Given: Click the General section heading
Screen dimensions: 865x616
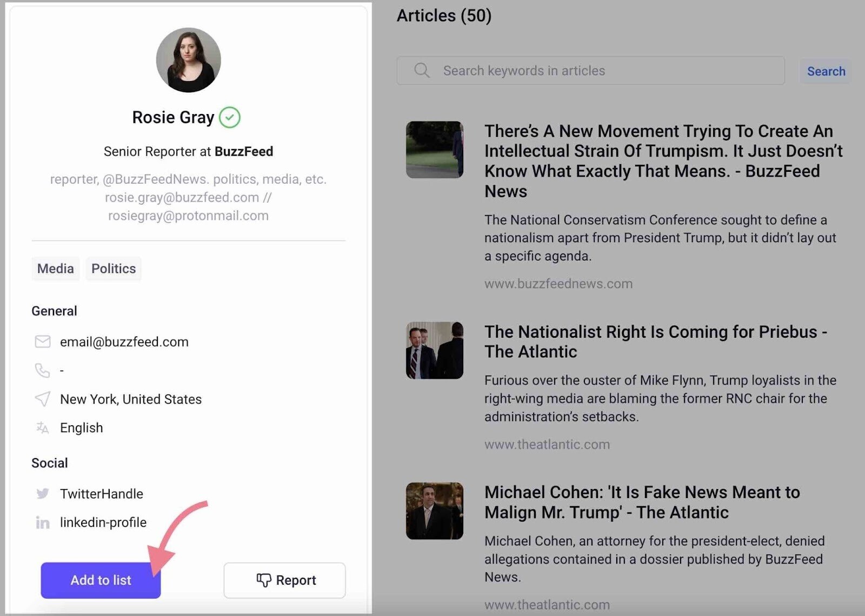Looking at the screenshot, I should click(54, 311).
